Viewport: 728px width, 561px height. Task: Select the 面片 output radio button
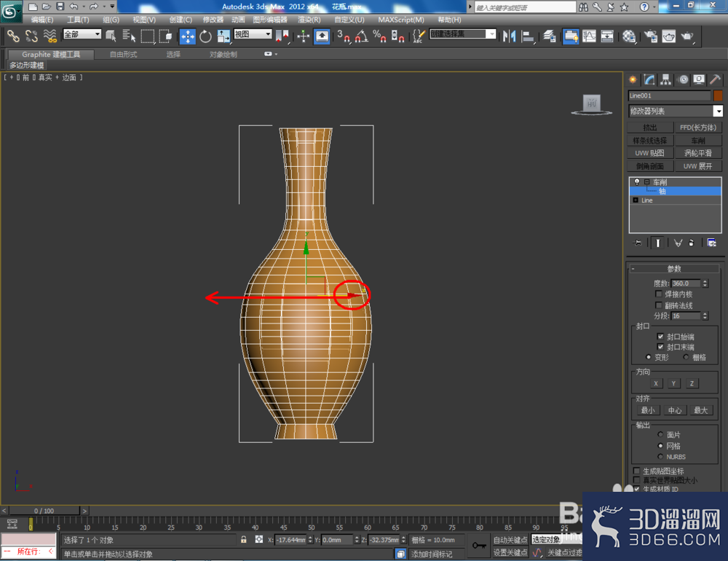click(660, 434)
